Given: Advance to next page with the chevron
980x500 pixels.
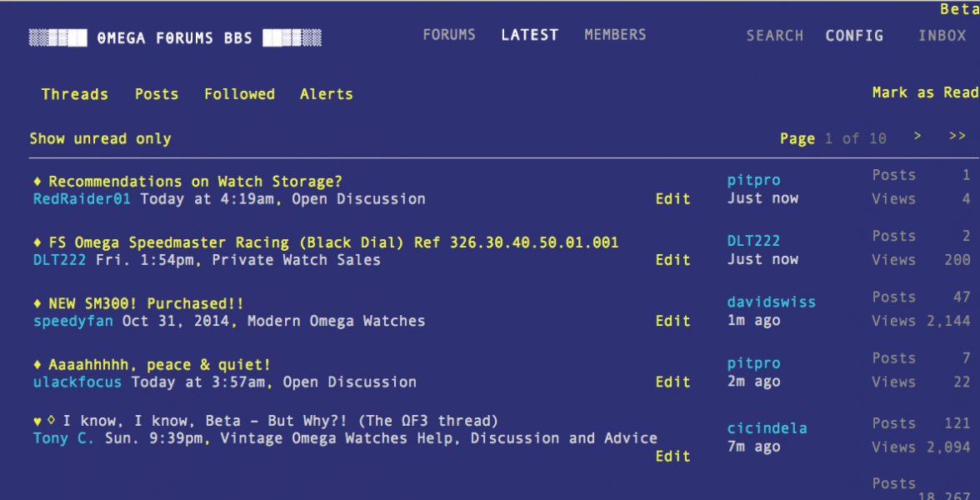Looking at the screenshot, I should 917,136.
